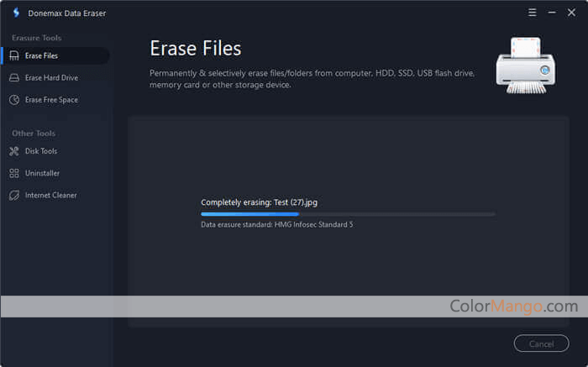Select the Erase Files sidebar icon
The width and height of the screenshot is (588, 367).
[x=14, y=56]
